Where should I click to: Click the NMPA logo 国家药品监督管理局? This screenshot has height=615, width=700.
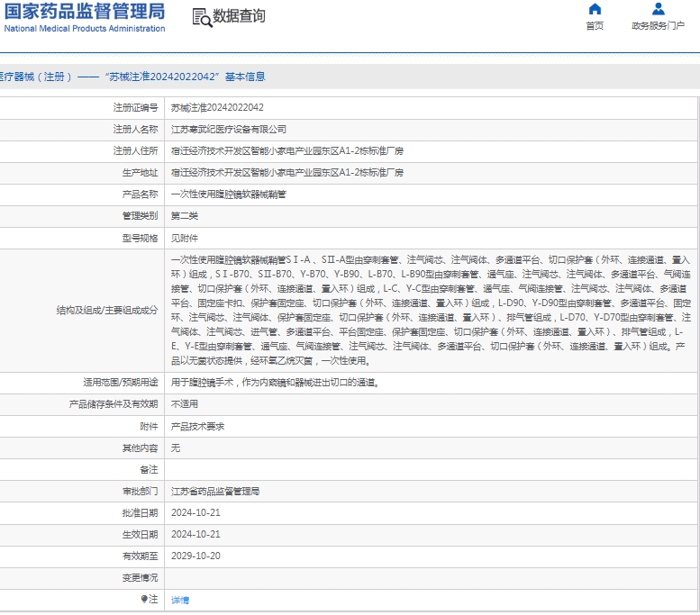[x=85, y=17]
